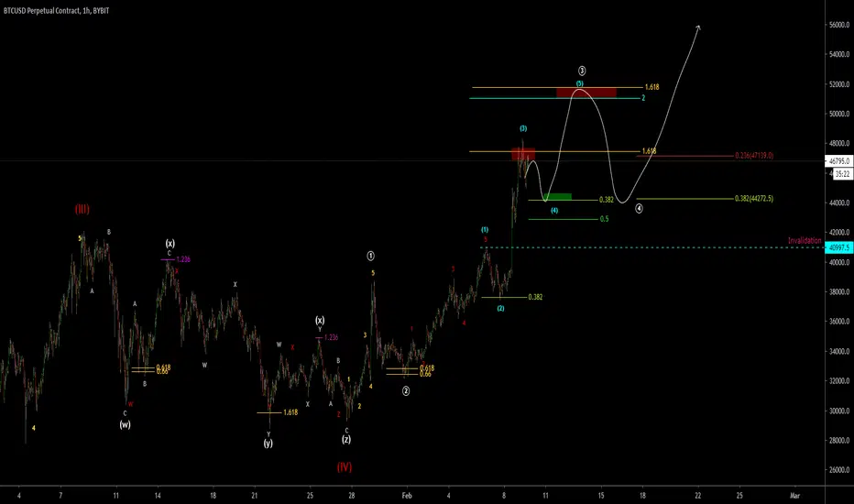Select the teal 2 extension label
The image size is (854, 504).
point(643,98)
